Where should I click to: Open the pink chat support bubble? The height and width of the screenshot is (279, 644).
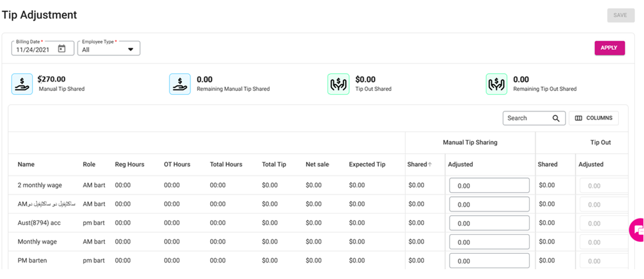pyautogui.click(x=637, y=230)
